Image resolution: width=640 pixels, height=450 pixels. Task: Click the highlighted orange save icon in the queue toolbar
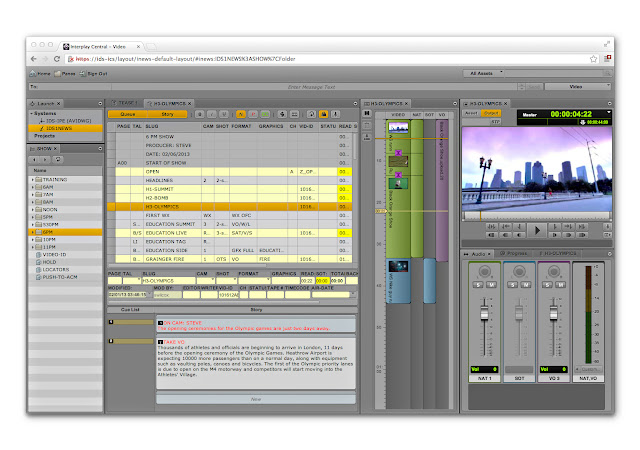pyautogui.click(x=324, y=114)
